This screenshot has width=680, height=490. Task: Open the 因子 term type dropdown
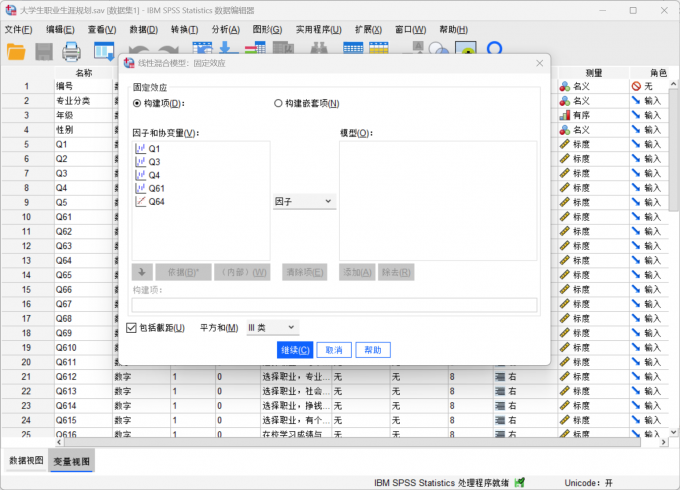(304, 201)
